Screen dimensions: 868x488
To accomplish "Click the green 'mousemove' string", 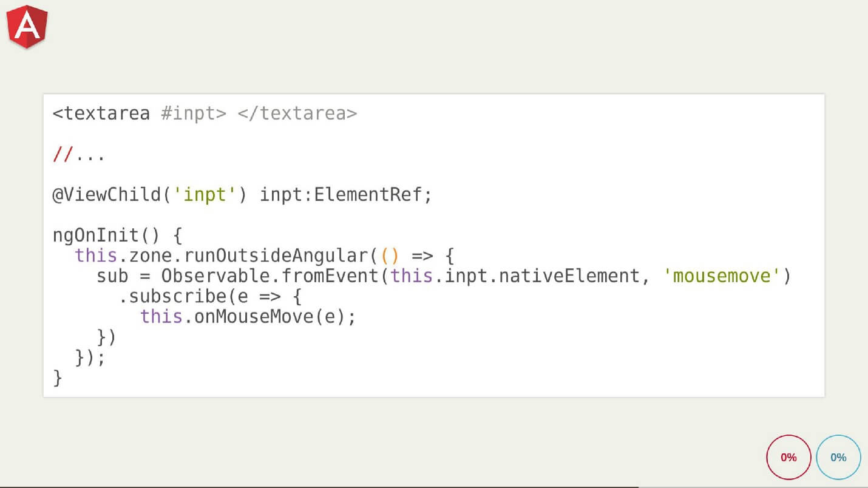I will [x=722, y=276].
